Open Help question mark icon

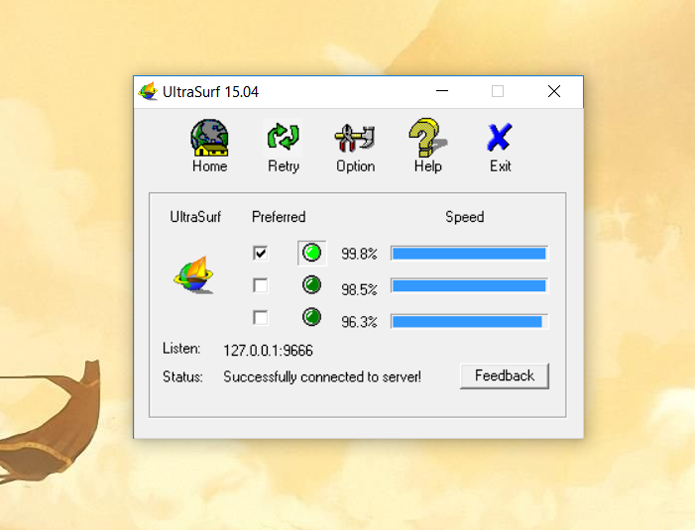(x=428, y=138)
